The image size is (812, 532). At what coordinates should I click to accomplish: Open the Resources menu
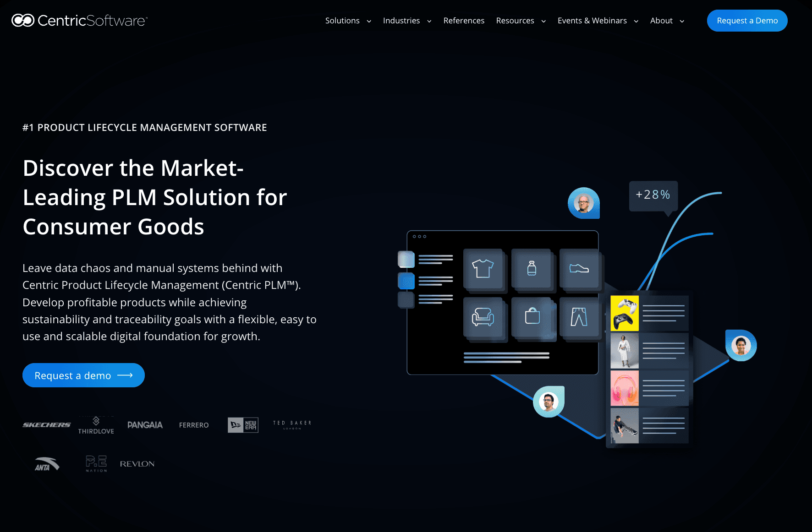515,21
